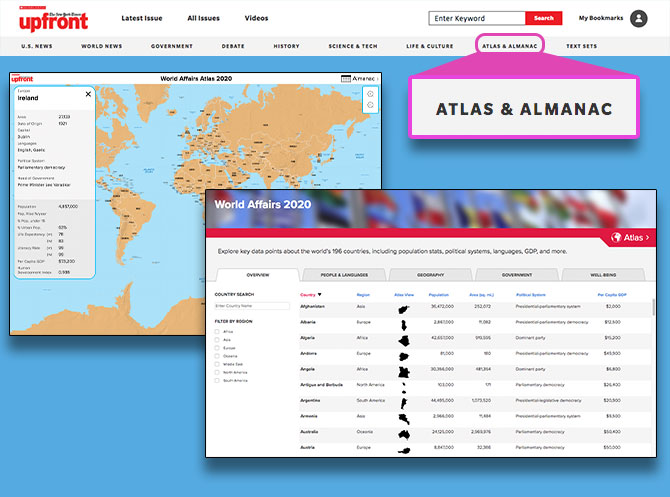Image resolution: width=670 pixels, height=497 pixels.
Task: Open Almanac via table icon in Atlas window
Action: pyautogui.click(x=346, y=79)
